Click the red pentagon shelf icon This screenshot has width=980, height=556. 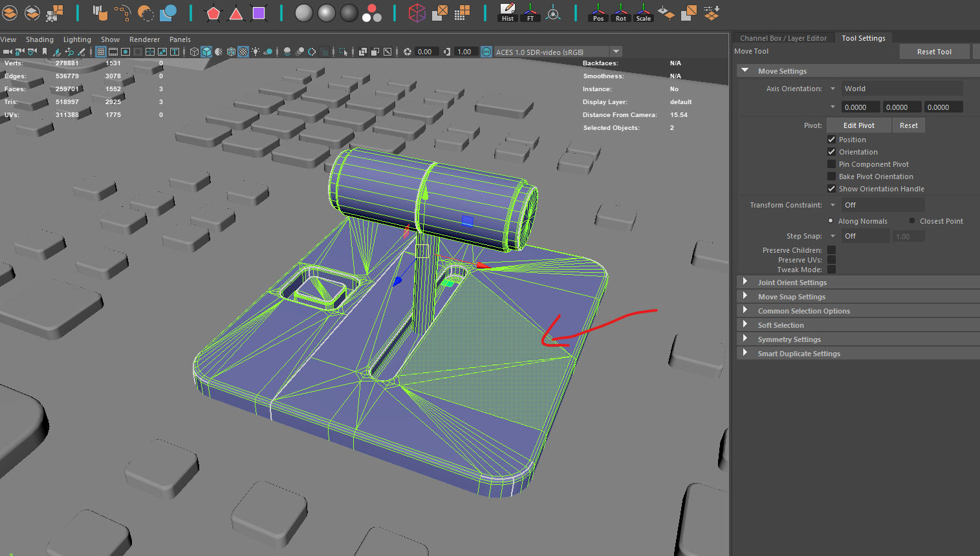click(x=213, y=13)
